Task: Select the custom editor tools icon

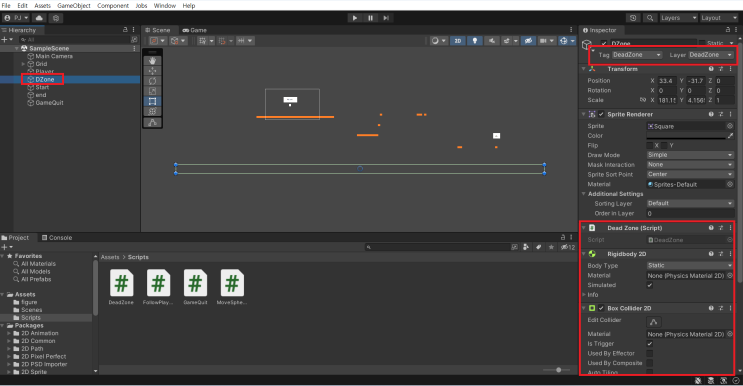Action: (152, 123)
